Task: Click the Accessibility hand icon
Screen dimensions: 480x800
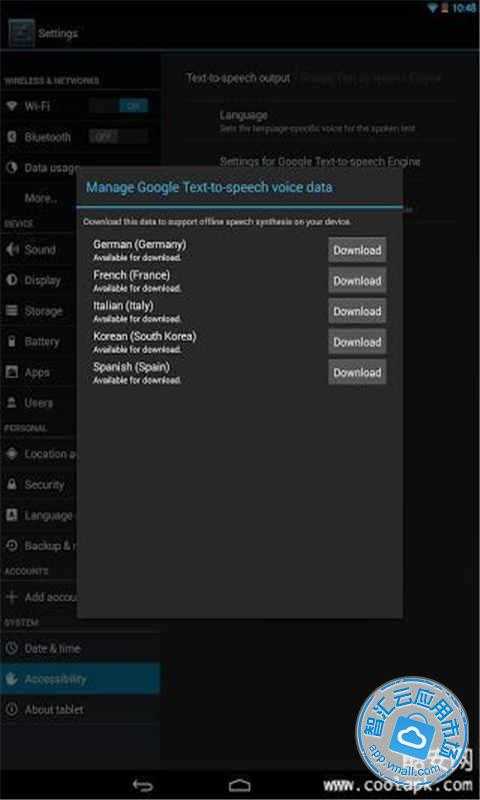Action: pos(12,679)
